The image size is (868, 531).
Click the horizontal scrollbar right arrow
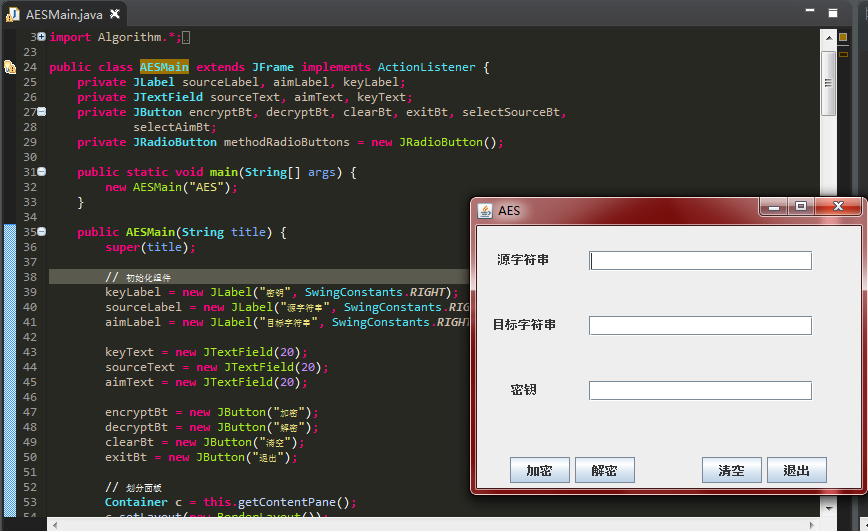click(812, 524)
